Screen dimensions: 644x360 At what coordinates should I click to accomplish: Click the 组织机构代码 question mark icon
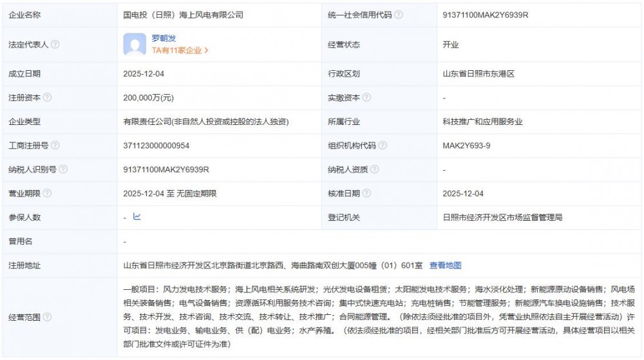(x=382, y=146)
